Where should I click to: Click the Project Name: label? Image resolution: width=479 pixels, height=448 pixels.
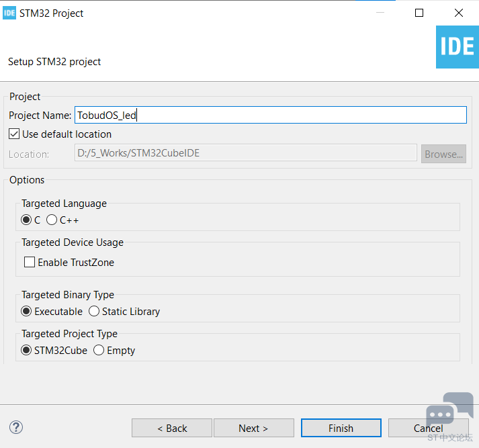click(x=40, y=116)
